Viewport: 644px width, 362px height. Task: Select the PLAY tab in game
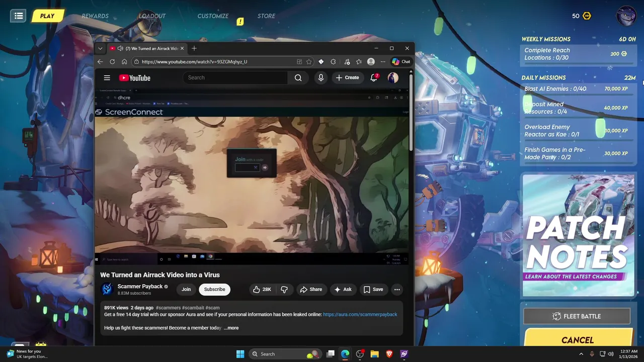coord(47,16)
